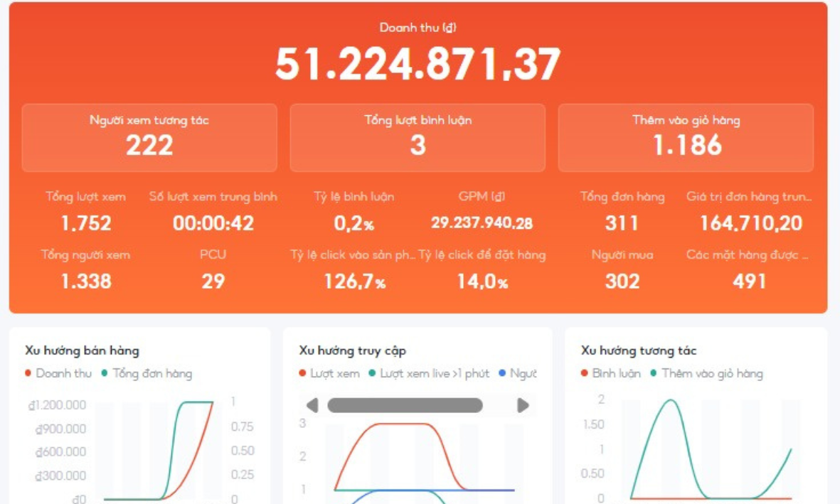840x504 pixels.
Task: Click the truncated Giá trị đơn hàng label
Action: point(749,197)
